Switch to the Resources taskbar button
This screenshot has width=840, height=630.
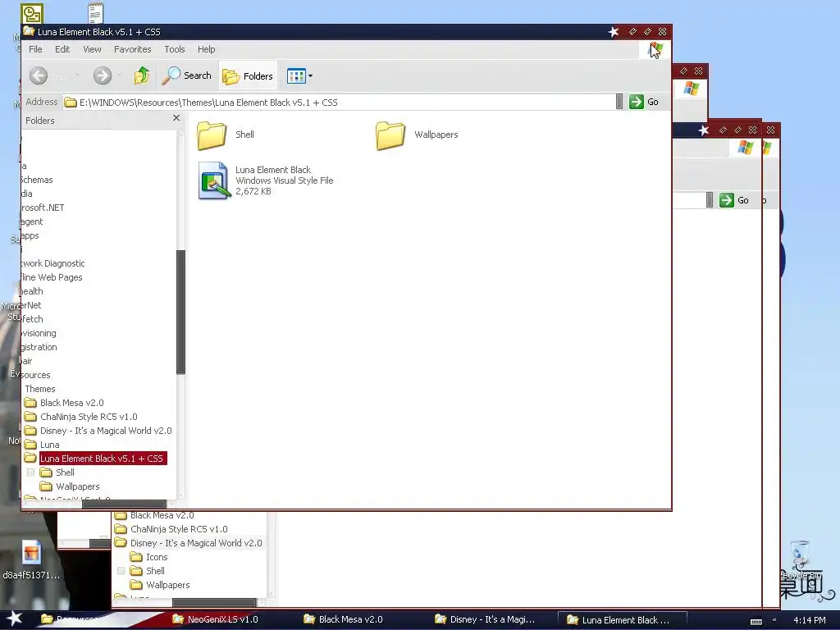point(69,619)
